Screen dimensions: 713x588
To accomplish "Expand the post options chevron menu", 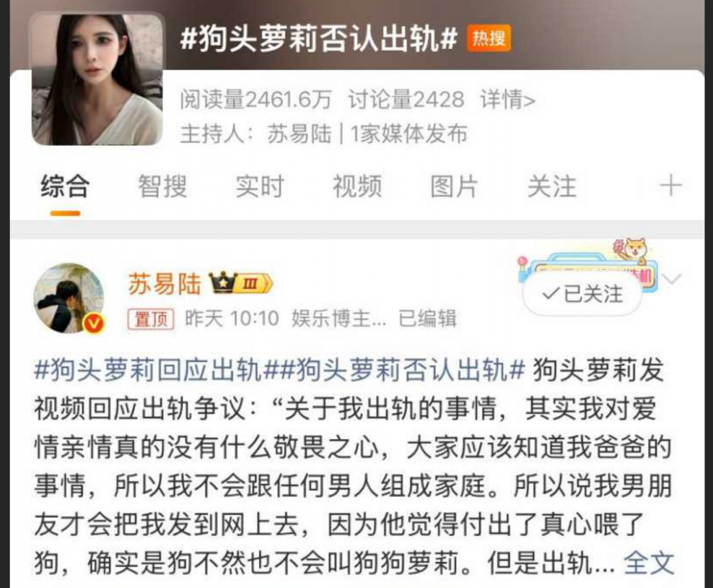I will pyautogui.click(x=671, y=278).
